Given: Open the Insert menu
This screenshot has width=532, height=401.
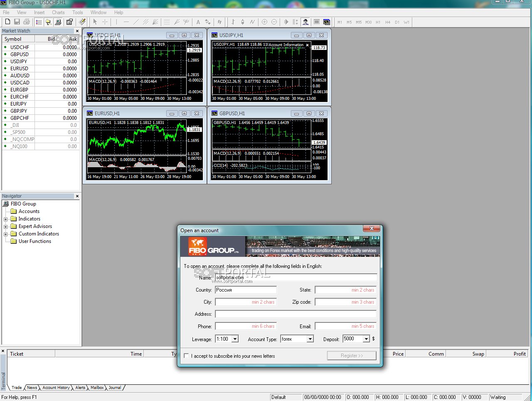Looking at the screenshot, I should tap(39, 12).
